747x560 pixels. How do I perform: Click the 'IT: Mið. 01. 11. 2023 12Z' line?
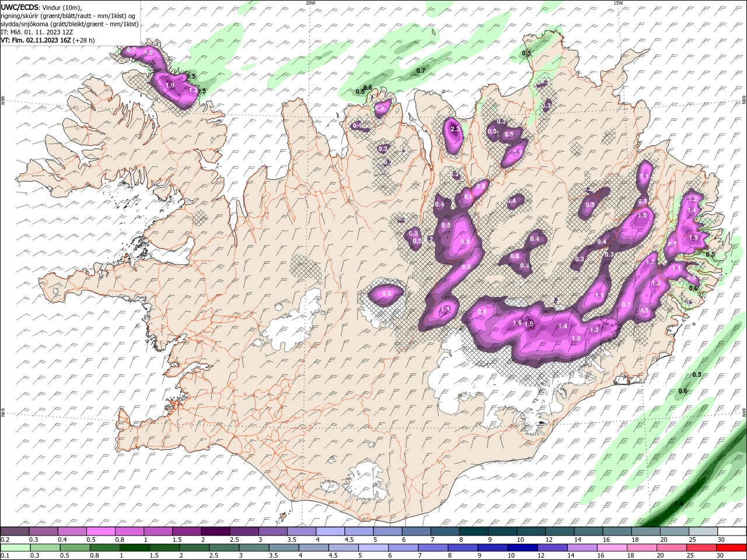[36, 33]
